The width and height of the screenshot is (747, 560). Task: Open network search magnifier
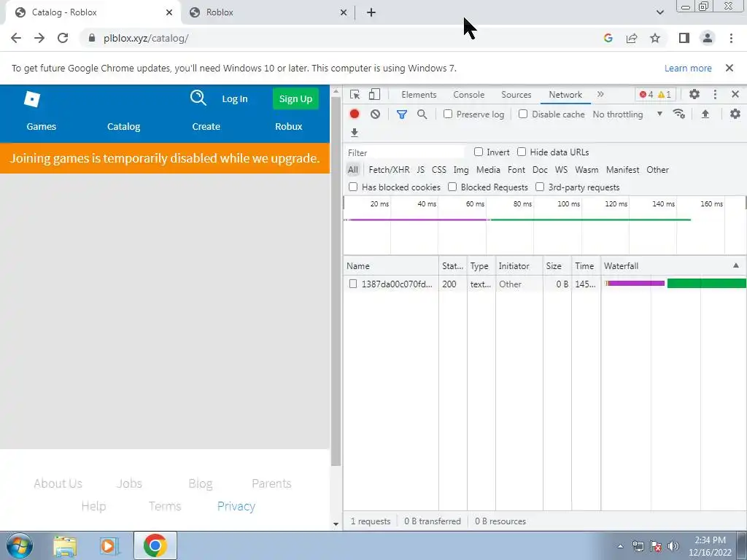pyautogui.click(x=422, y=114)
